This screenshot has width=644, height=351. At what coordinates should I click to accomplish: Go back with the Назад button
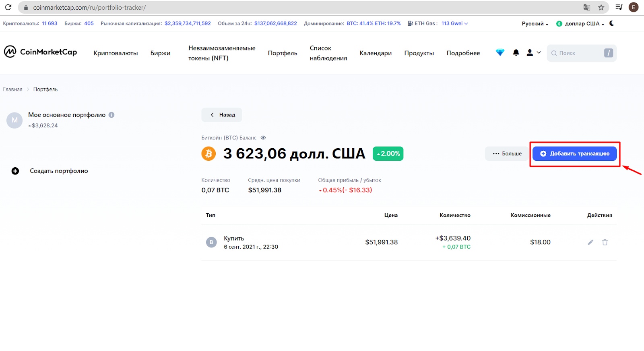click(222, 115)
